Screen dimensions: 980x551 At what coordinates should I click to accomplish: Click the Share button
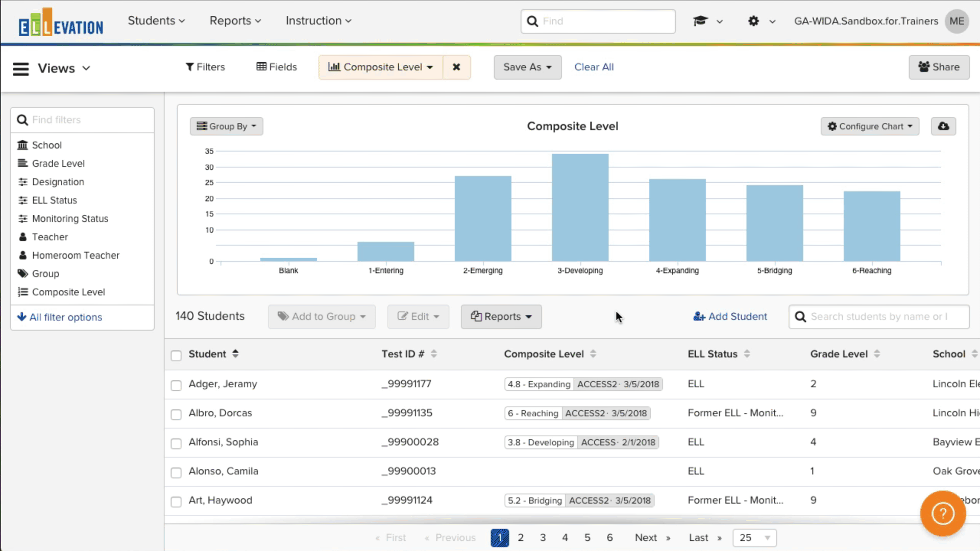939,67
